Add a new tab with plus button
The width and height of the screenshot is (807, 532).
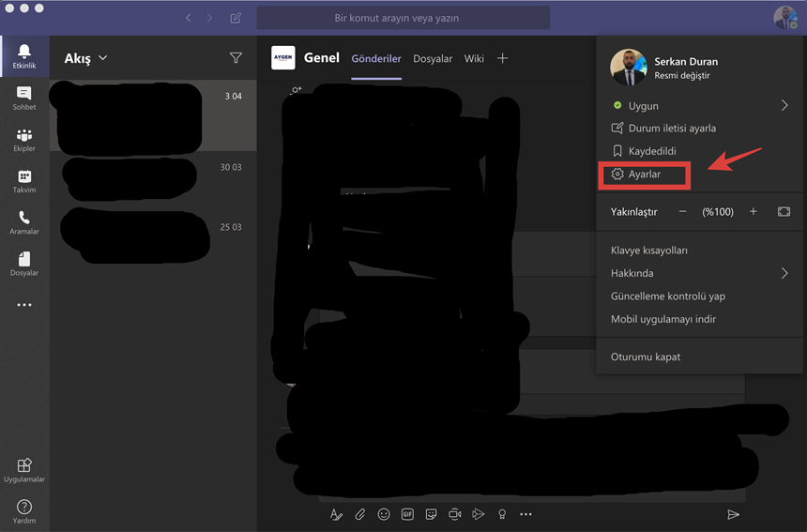pos(502,58)
